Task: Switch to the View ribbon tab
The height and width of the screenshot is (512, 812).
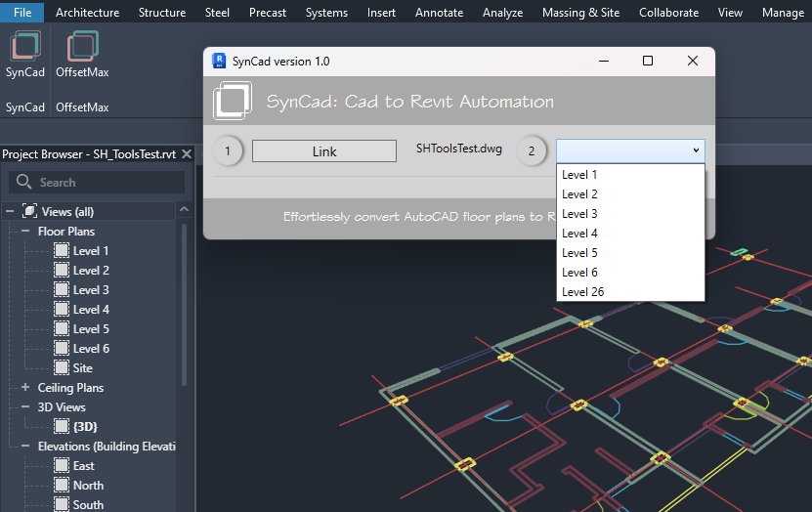Action: tap(730, 12)
